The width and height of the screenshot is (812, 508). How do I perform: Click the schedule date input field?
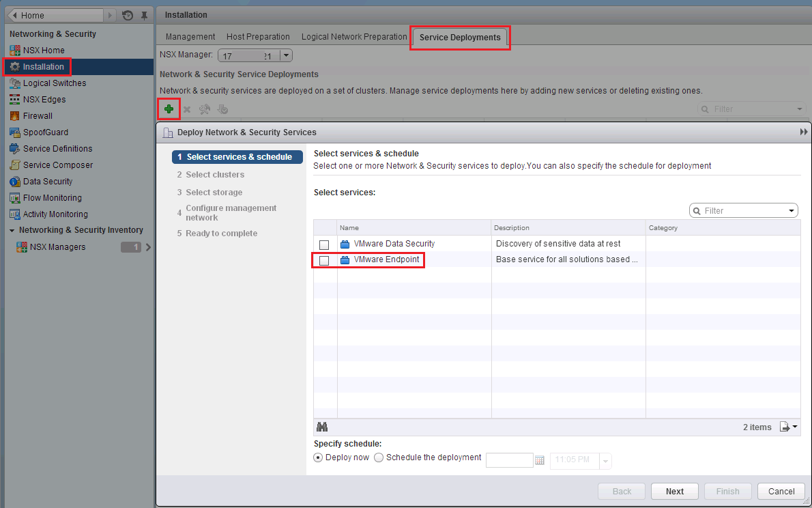point(510,460)
